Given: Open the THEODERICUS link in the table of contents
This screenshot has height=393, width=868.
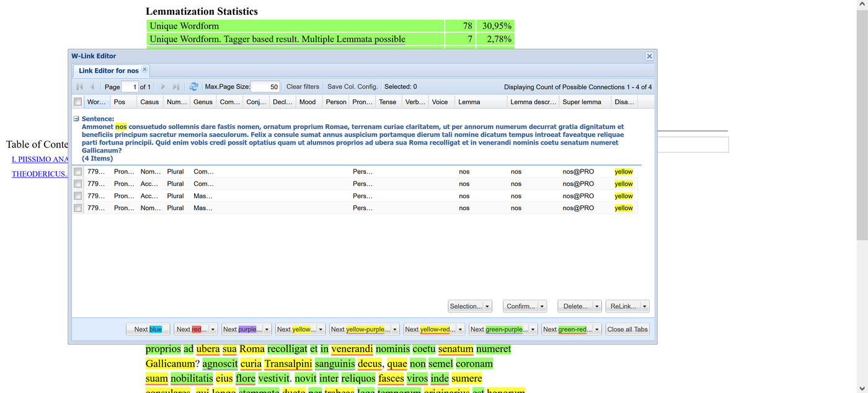Looking at the screenshot, I should tap(40, 174).
